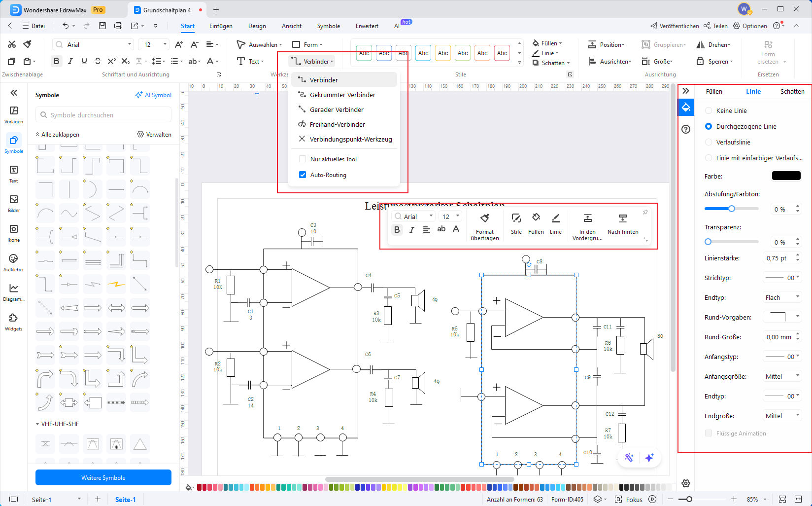812x506 pixels.
Task: Toggle the Flüssige Animation checkbox
Action: (709, 433)
